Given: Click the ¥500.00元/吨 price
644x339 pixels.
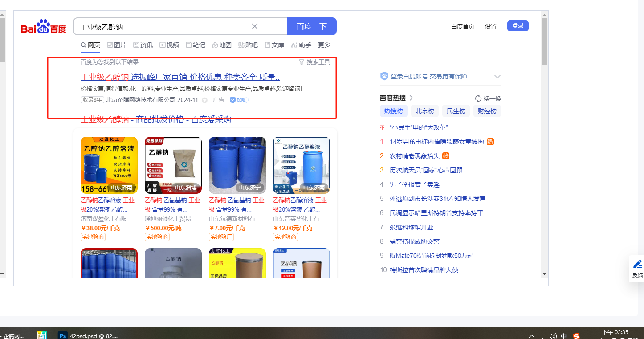Looking at the screenshot, I should point(163,228).
